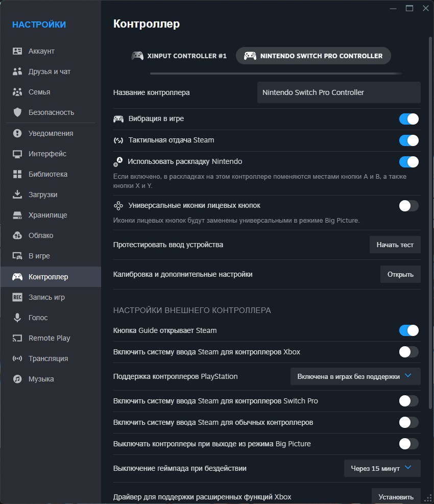
Task: Click gamepad icon on Nintendo Switch Pro tab
Action: pyautogui.click(x=250, y=56)
